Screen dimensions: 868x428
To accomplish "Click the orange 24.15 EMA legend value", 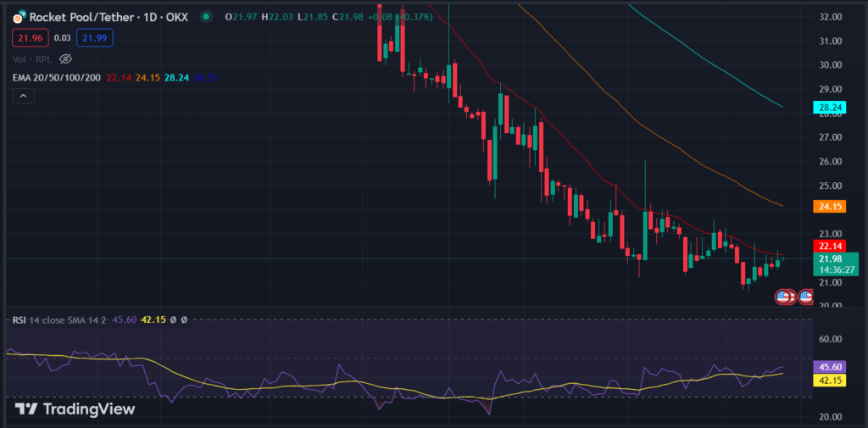I will click(x=147, y=78).
